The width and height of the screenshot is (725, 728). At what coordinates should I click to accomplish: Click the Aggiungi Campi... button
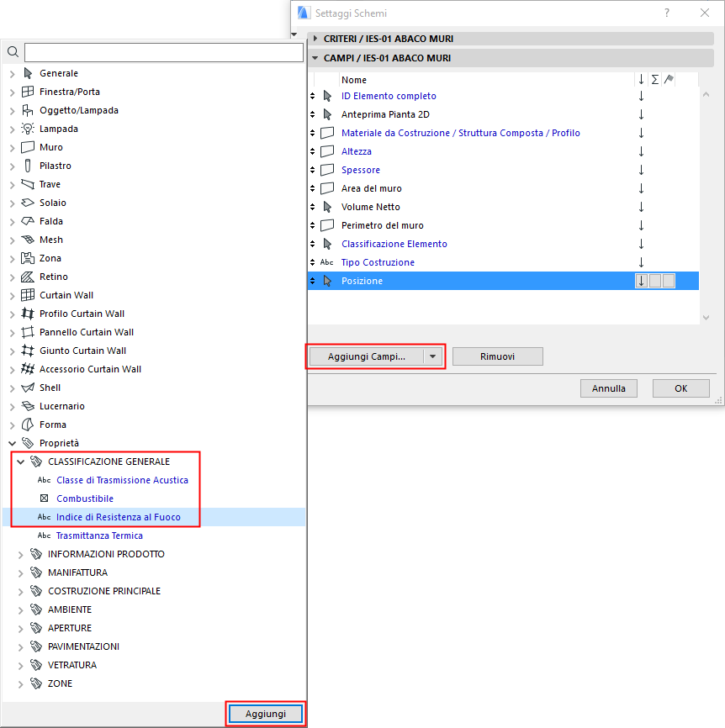click(x=367, y=356)
